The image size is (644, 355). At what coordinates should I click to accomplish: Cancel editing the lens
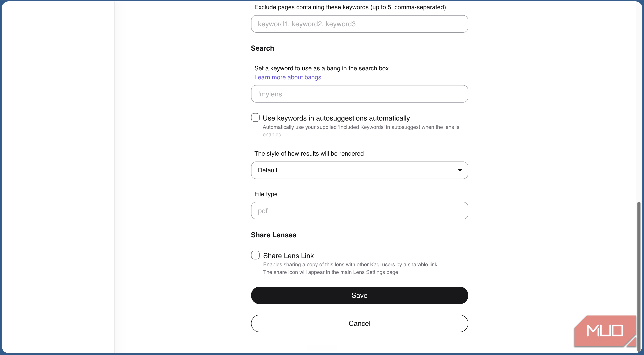pyautogui.click(x=359, y=323)
